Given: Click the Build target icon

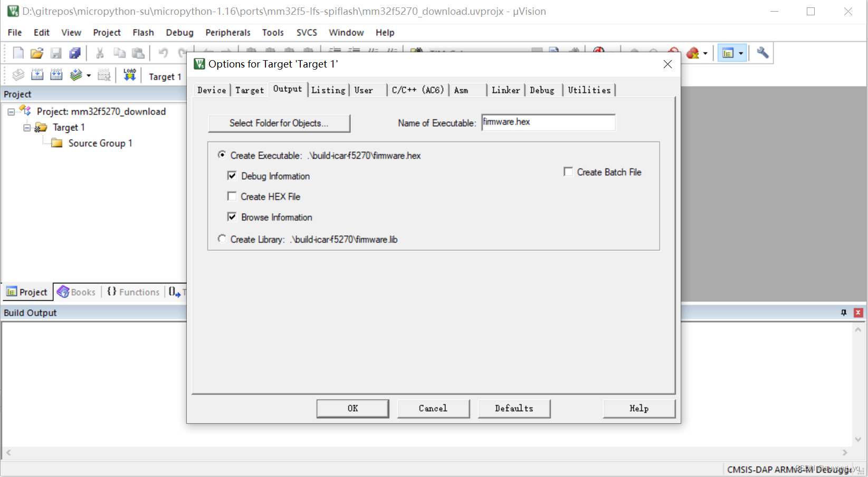Looking at the screenshot, I should point(37,75).
